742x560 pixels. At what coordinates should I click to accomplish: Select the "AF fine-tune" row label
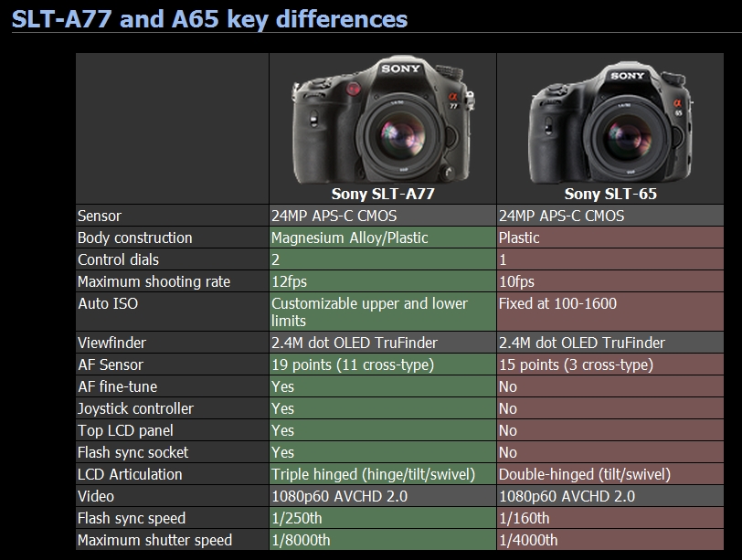[x=117, y=386]
